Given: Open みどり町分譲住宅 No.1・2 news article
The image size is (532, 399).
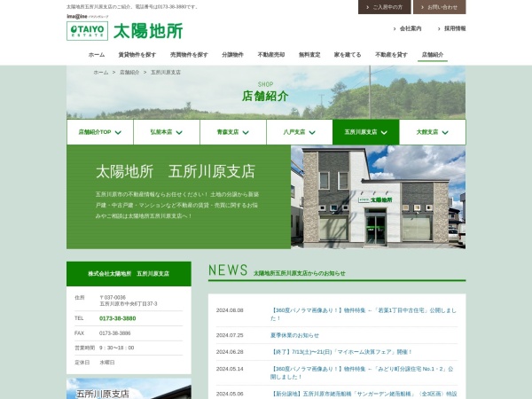Looking at the screenshot, I should coord(362,372).
